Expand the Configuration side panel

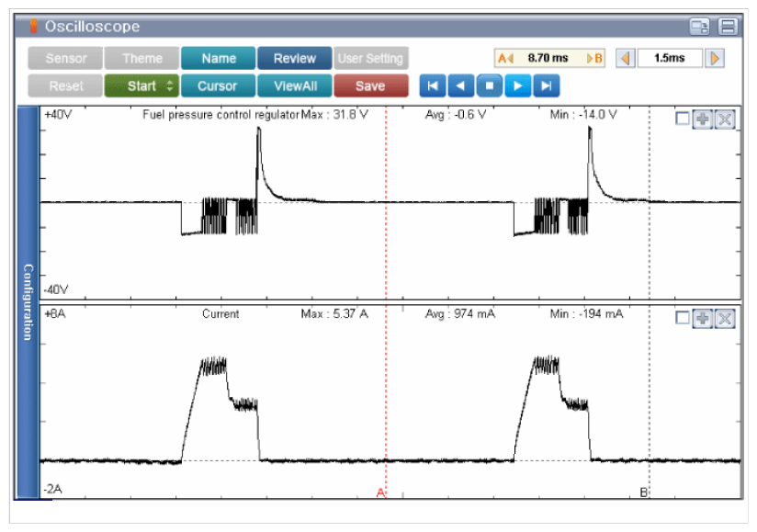tap(28, 302)
